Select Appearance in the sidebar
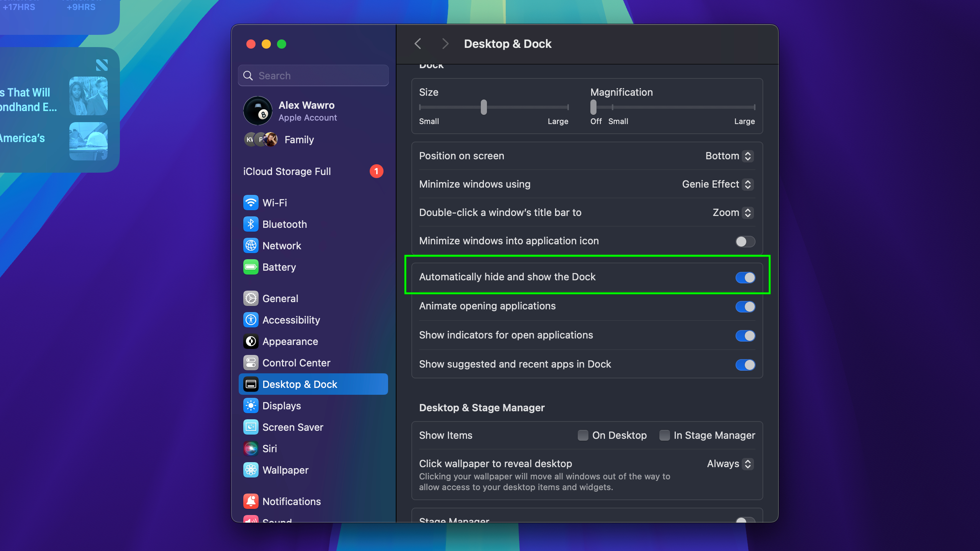 point(313,342)
